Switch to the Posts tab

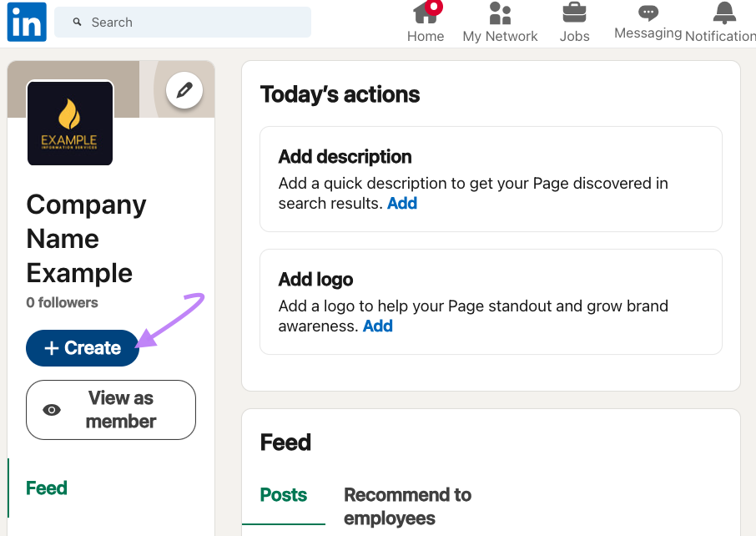[284, 495]
